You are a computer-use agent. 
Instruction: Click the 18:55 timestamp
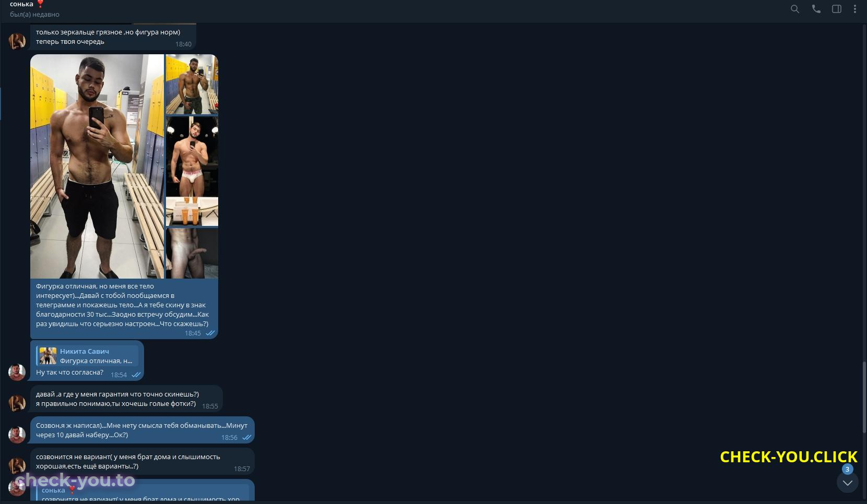click(x=210, y=406)
